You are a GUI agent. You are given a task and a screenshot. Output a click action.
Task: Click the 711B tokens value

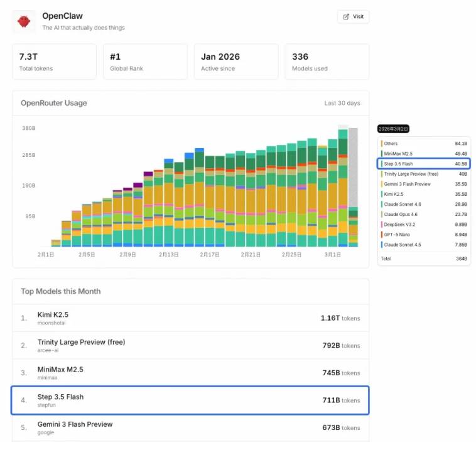point(341,400)
